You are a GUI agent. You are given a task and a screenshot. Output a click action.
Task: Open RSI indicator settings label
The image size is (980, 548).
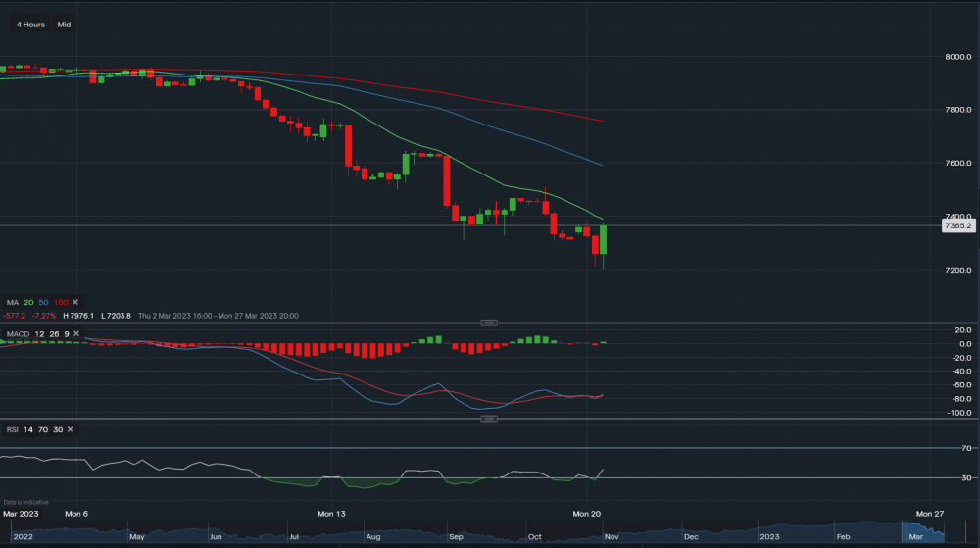click(x=12, y=430)
